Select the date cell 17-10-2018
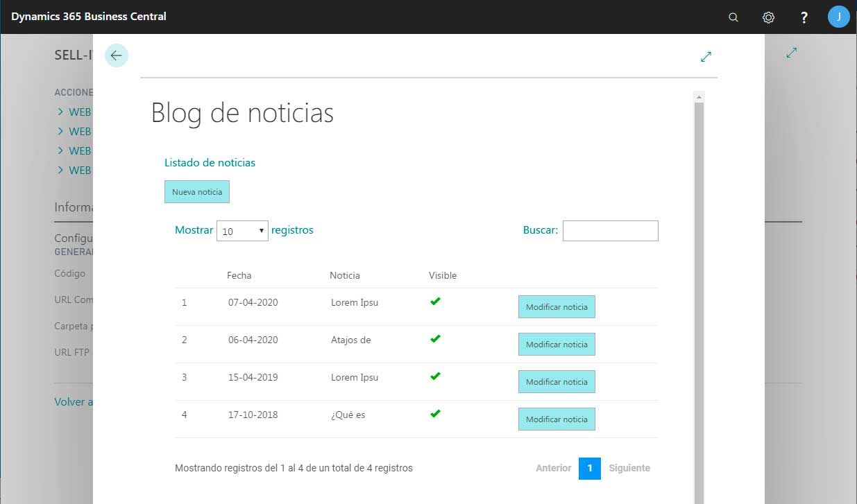 click(x=253, y=415)
